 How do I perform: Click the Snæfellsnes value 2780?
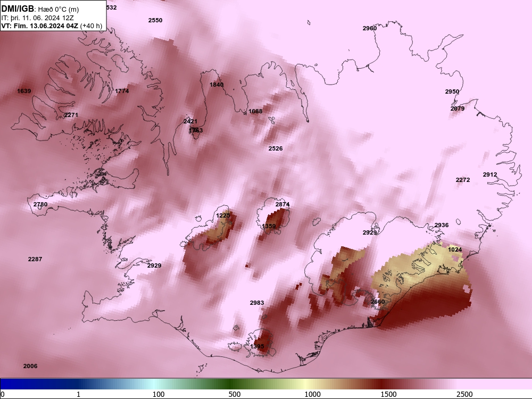(x=40, y=204)
